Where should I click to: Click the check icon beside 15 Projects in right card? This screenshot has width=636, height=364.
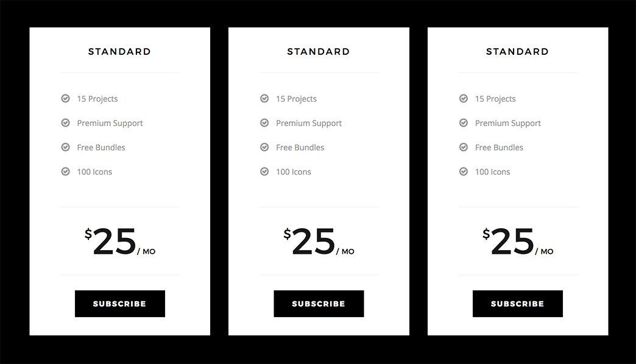coord(464,99)
